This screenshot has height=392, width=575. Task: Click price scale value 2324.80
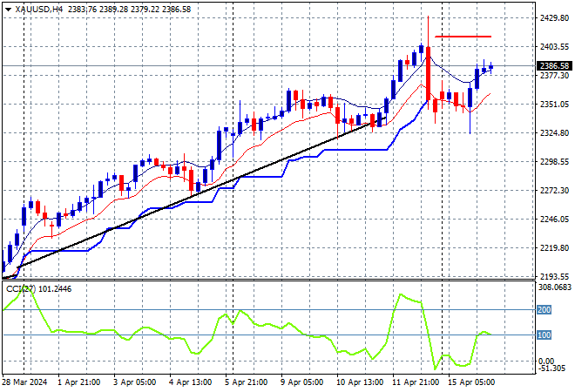click(554, 132)
